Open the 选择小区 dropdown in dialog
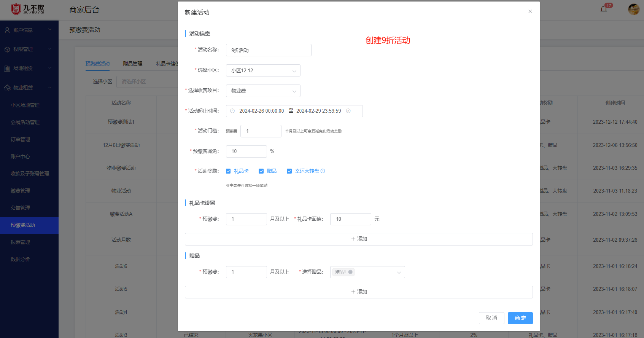This screenshot has width=644, height=338. click(263, 70)
